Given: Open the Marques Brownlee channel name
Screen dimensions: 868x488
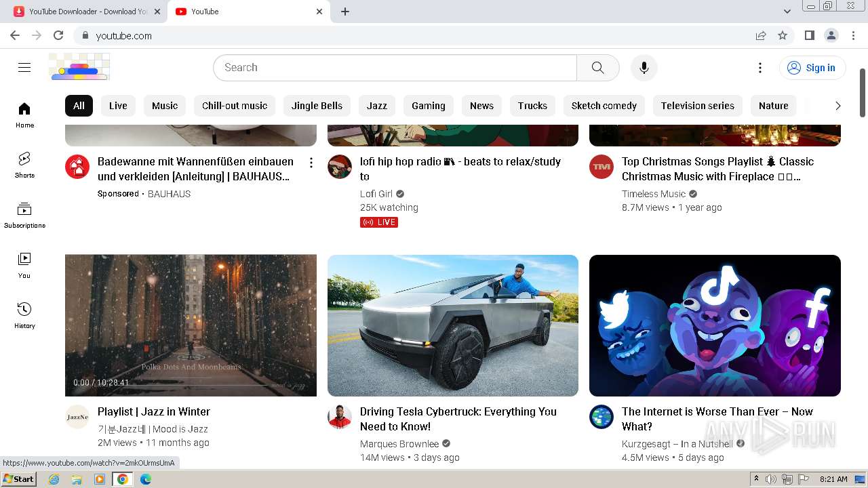Looking at the screenshot, I should click(399, 444).
